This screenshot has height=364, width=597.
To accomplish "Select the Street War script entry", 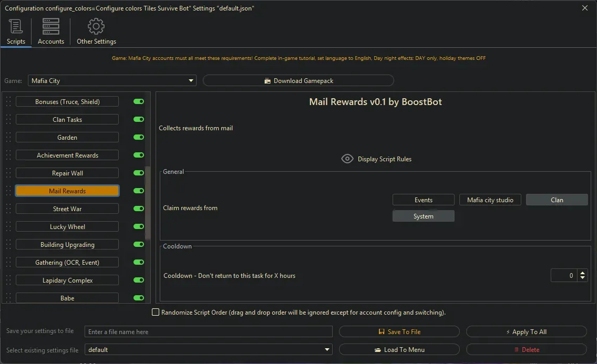I will click(x=67, y=209).
